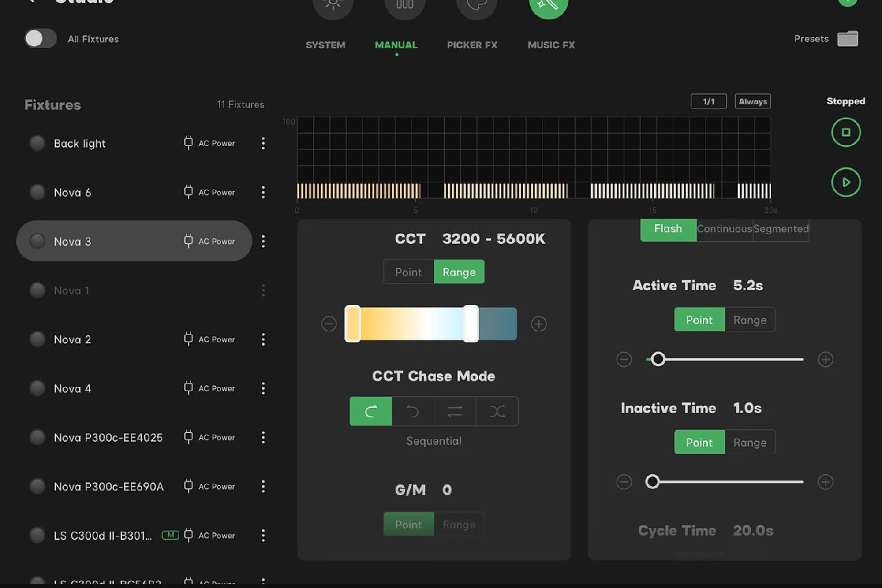This screenshot has width=882, height=588.
Task: Switch to the SYSTEM tab
Action: (x=325, y=45)
